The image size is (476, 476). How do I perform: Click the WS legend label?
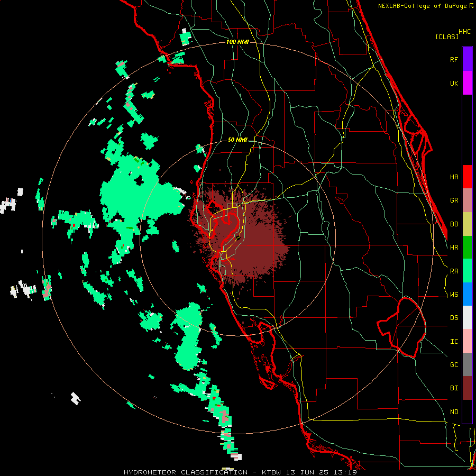coord(454,295)
